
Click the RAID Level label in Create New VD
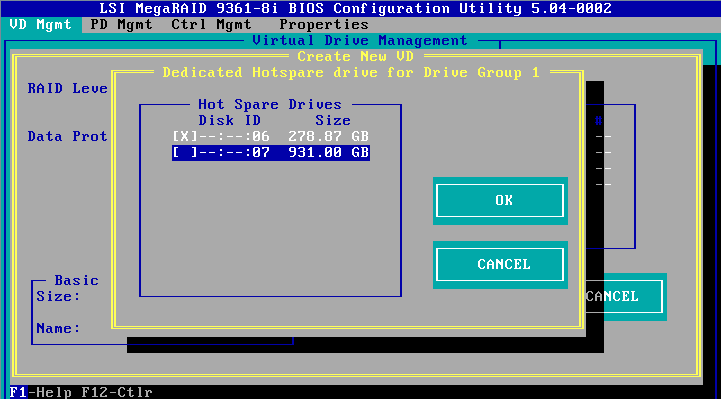point(68,88)
